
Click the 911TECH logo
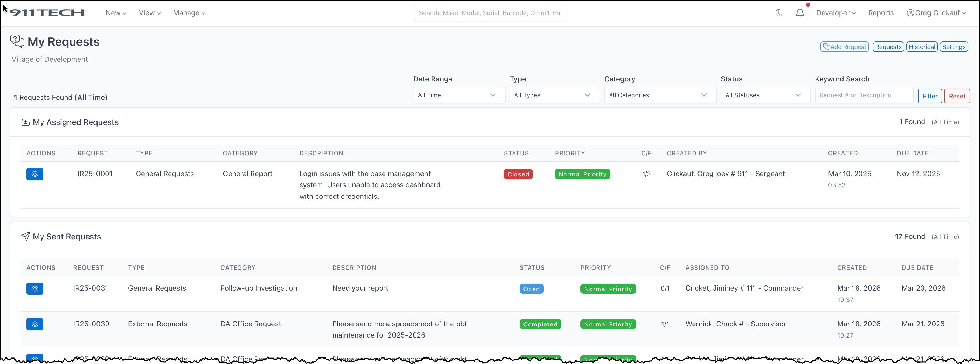pyautogui.click(x=47, y=13)
